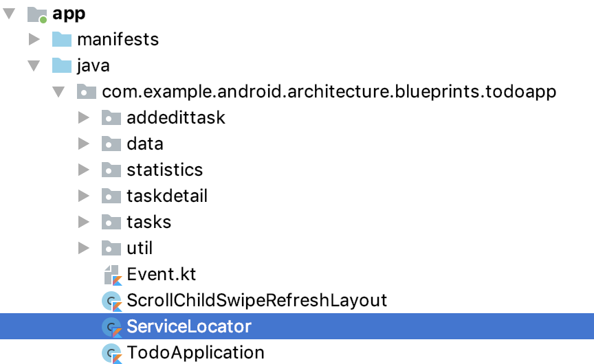Select the TodoApplication file name
Screen dimensions: 594x364
click(195, 353)
